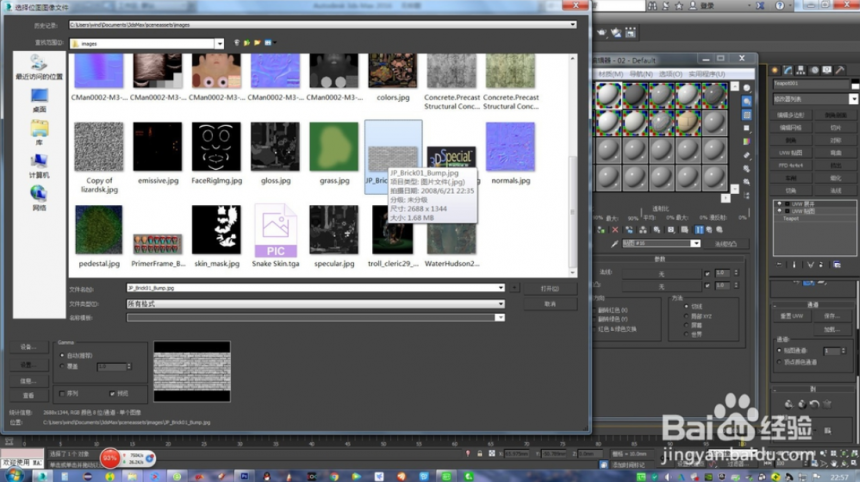
Task: Open the Network (网络) location icon
Action: [39, 199]
